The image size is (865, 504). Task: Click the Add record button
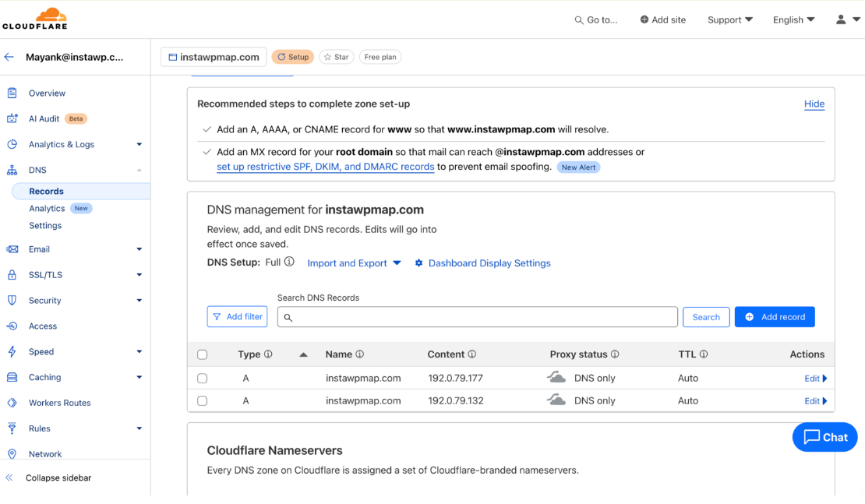[775, 316]
